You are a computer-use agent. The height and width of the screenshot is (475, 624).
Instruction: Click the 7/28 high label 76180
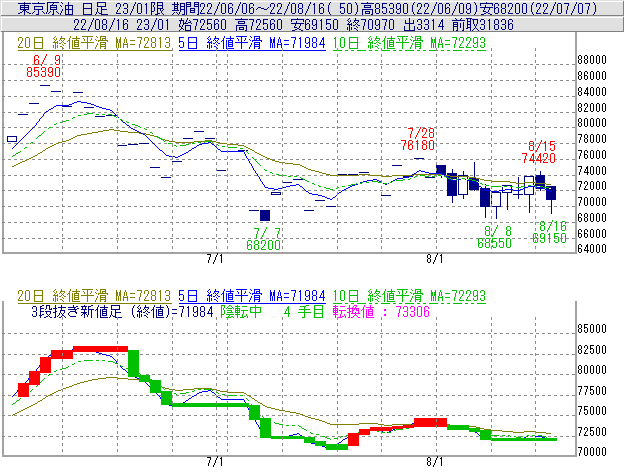coord(418,145)
